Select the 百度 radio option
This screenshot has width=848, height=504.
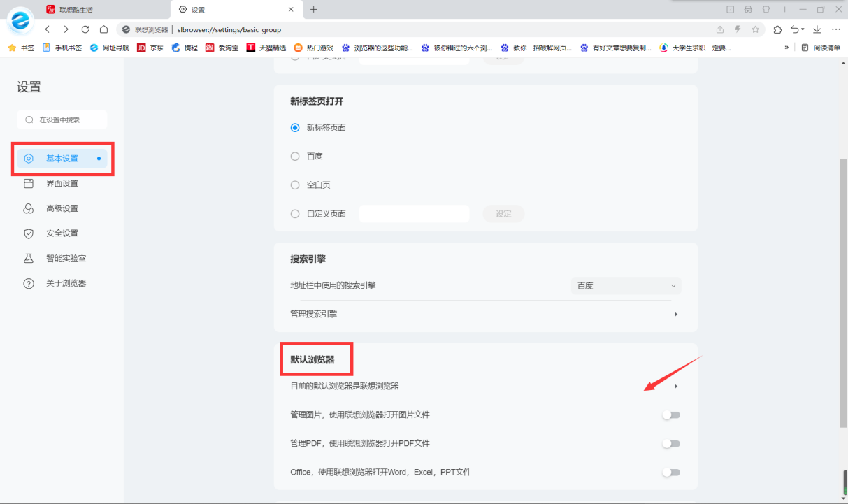click(295, 157)
